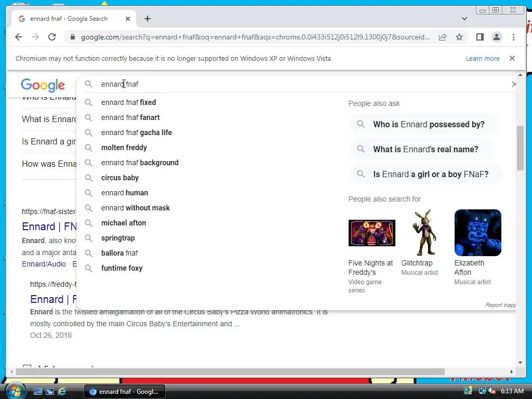Open the Ennard/Audio sitelink

tap(44, 264)
